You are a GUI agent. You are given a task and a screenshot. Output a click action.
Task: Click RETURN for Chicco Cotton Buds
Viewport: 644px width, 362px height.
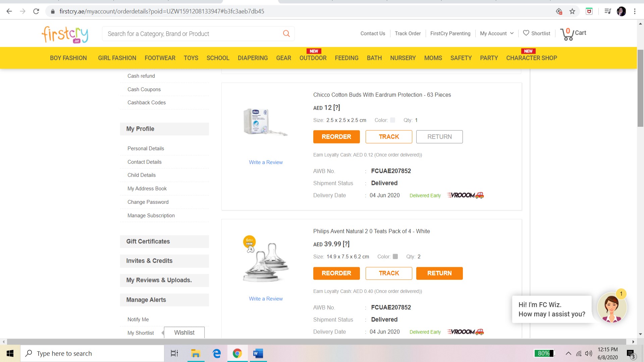pos(439,137)
